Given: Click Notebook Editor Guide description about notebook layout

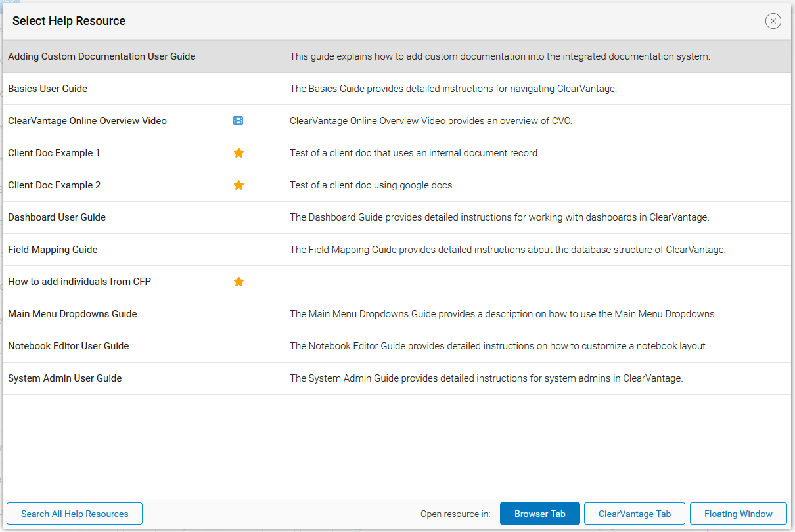Looking at the screenshot, I should [x=499, y=346].
